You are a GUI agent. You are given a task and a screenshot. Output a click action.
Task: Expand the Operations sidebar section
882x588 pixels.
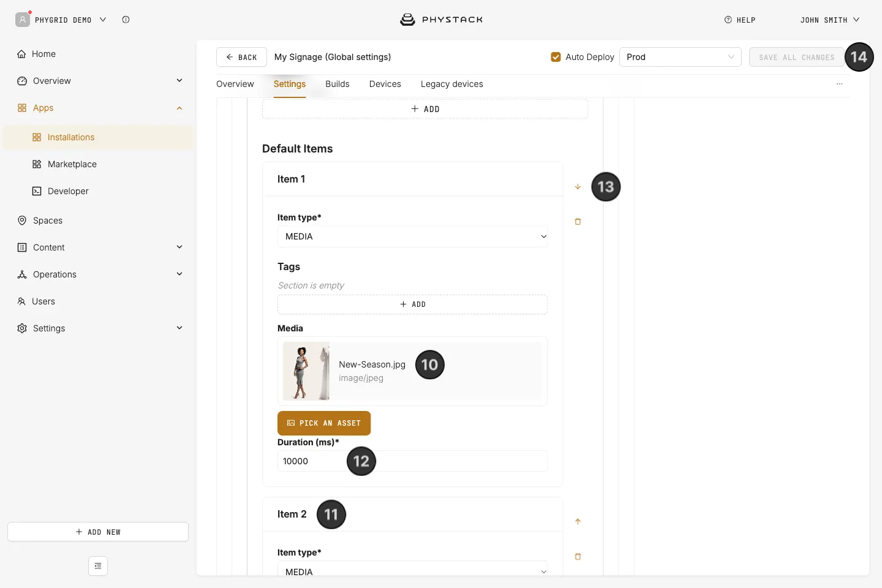pyautogui.click(x=179, y=274)
